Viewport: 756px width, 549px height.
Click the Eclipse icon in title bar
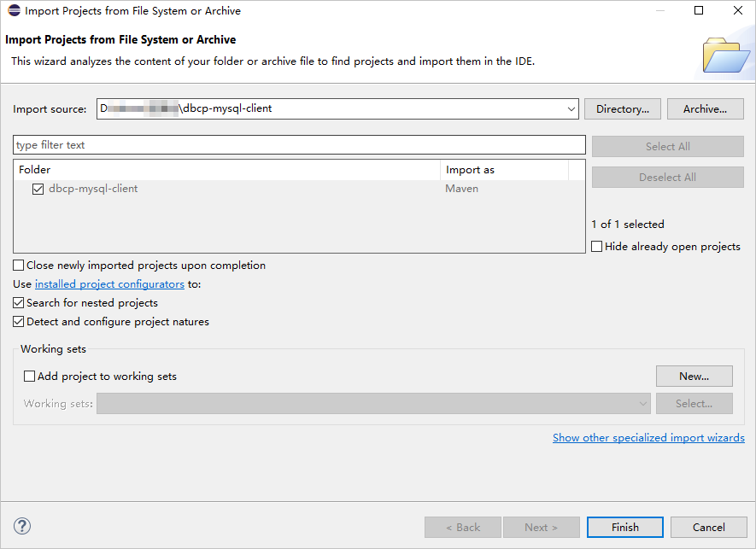tap(14, 11)
